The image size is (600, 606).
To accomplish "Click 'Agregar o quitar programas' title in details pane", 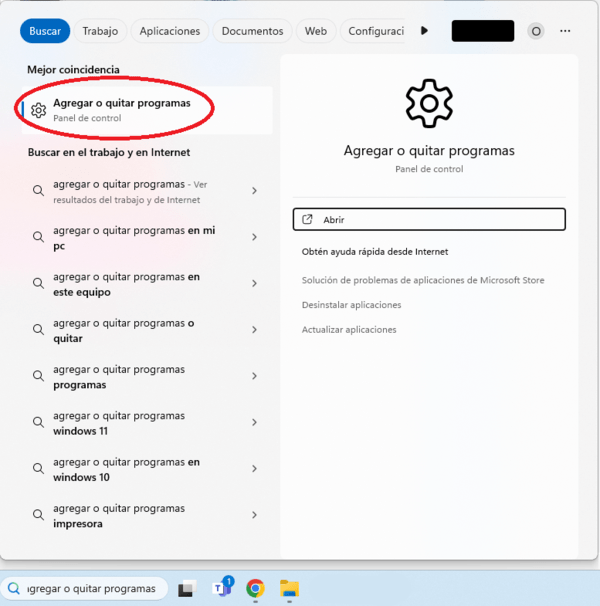I will click(x=429, y=151).
